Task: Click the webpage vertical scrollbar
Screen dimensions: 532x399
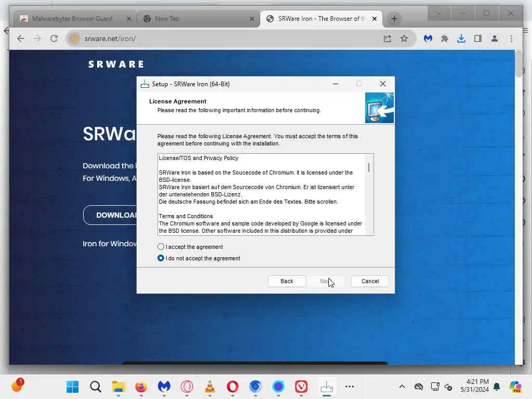Action: tap(518, 64)
